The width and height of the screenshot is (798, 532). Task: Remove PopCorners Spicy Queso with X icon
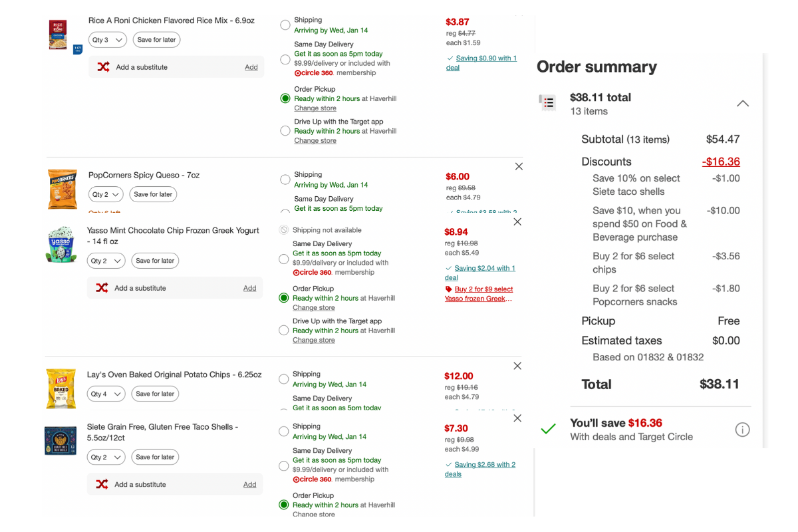click(519, 166)
